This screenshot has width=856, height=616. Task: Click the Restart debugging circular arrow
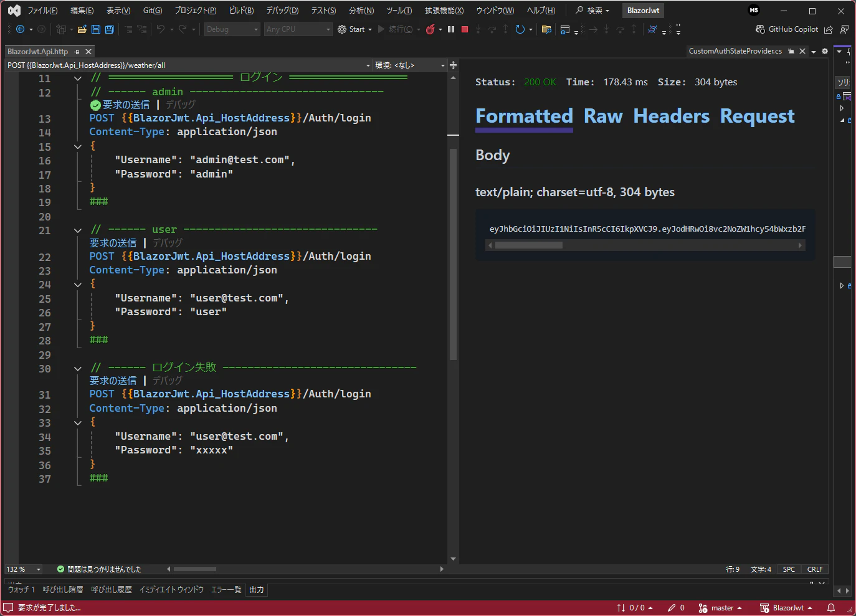click(520, 29)
